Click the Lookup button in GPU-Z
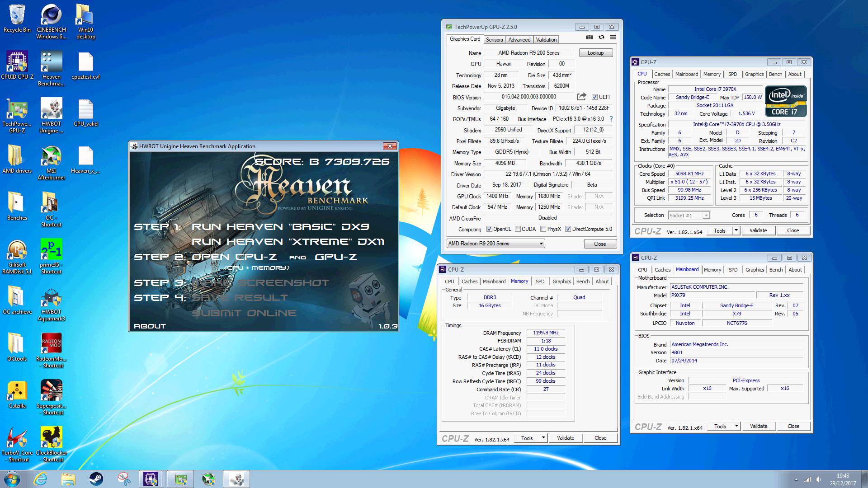 (x=595, y=53)
